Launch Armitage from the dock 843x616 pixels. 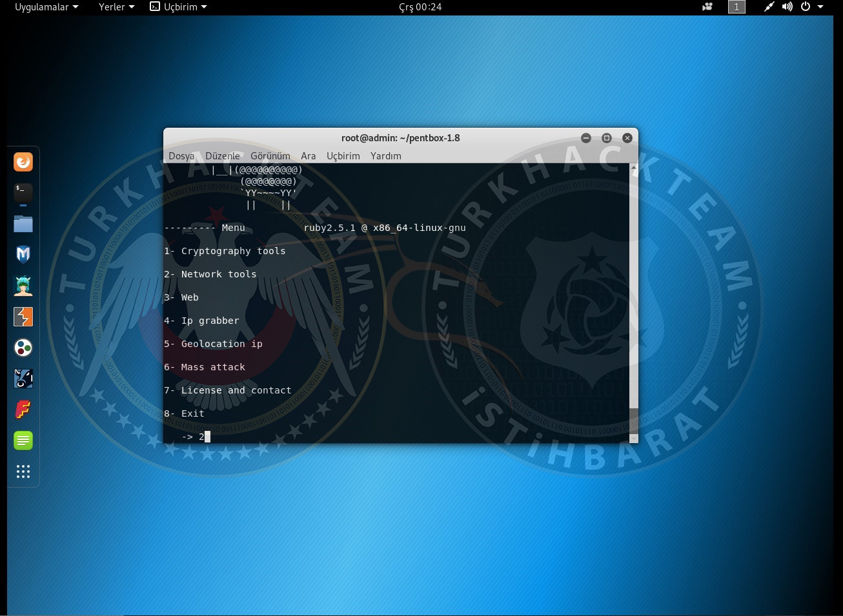click(23, 285)
